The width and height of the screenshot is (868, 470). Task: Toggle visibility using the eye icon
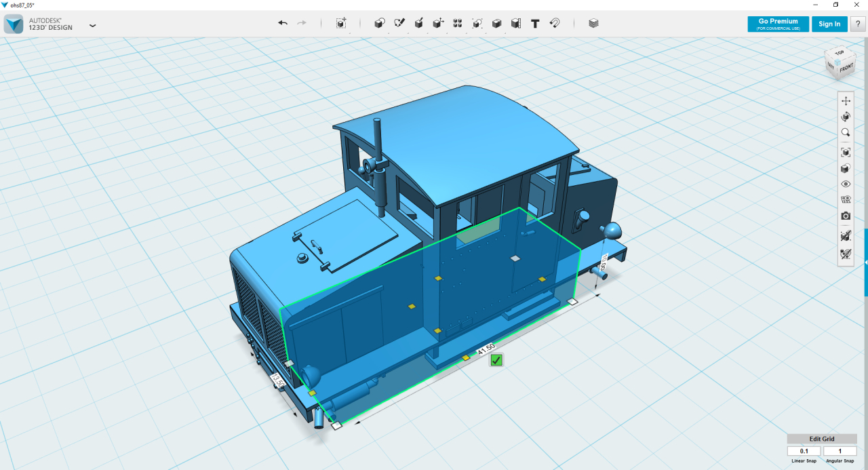(846, 184)
